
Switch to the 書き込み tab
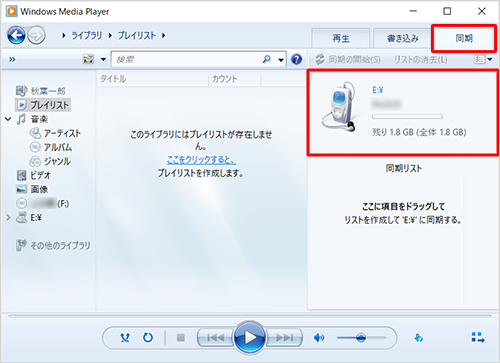tap(402, 38)
